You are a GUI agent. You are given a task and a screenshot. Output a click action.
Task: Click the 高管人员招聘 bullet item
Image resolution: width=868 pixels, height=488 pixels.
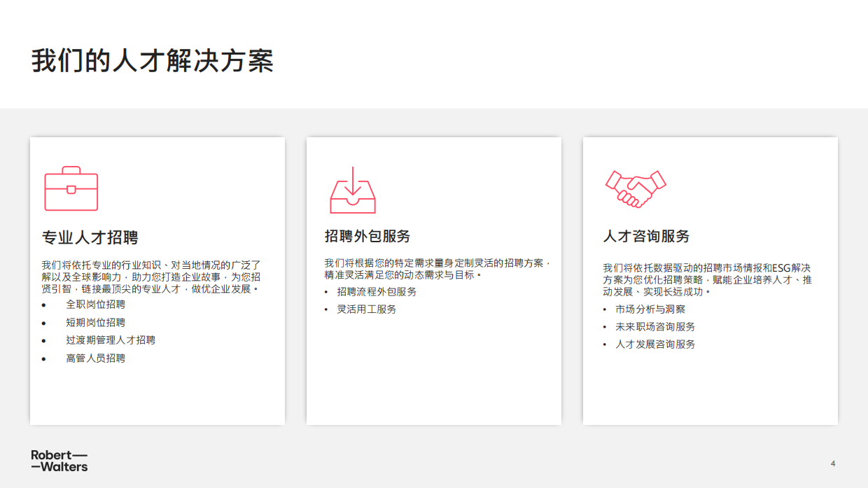point(96,358)
